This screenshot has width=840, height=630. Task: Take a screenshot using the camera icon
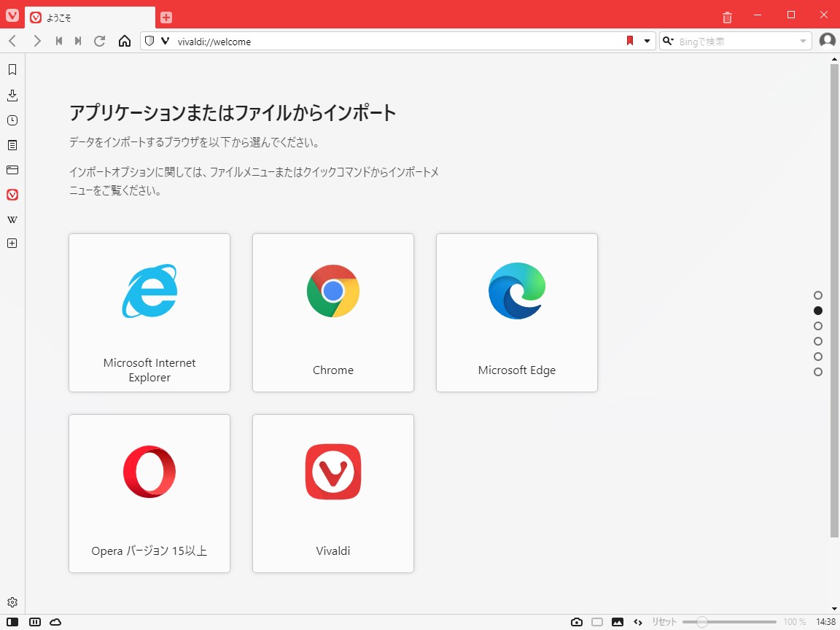pos(577,621)
